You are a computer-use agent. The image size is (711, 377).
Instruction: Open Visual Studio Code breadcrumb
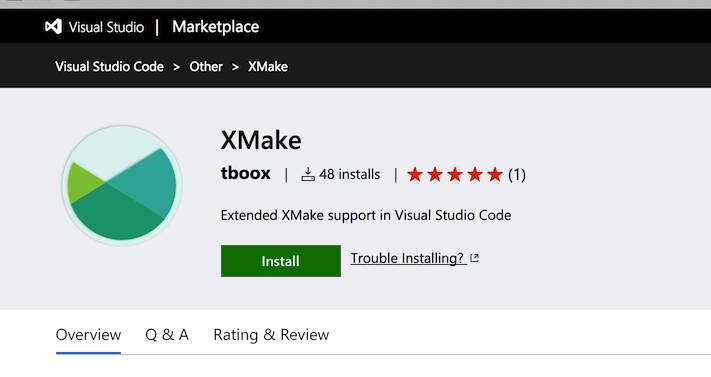tap(109, 67)
